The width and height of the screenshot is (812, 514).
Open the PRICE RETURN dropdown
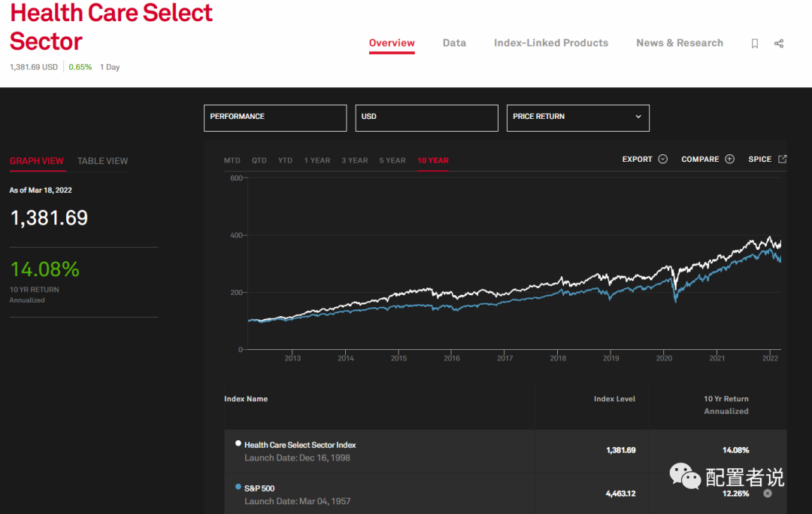pos(578,118)
